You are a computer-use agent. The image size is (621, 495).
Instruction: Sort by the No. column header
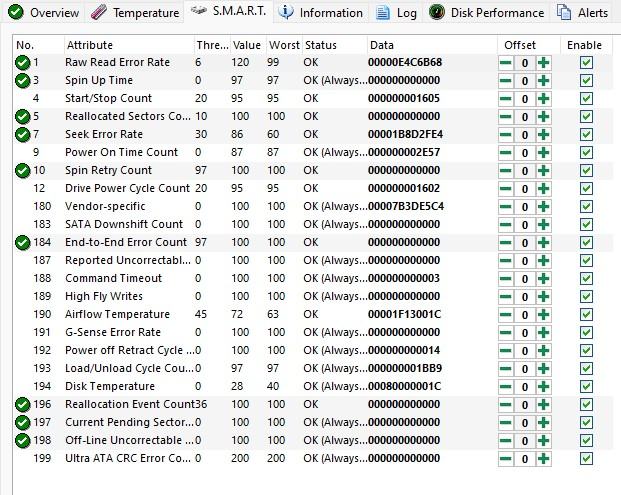pyautogui.click(x=38, y=45)
